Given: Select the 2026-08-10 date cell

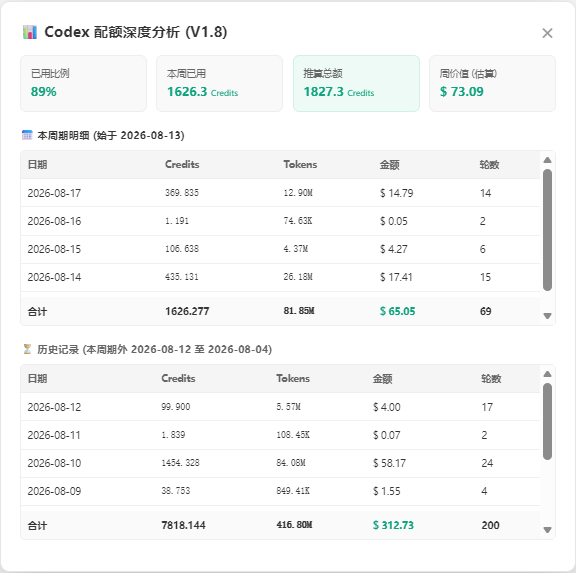Looking at the screenshot, I should pos(54,463).
